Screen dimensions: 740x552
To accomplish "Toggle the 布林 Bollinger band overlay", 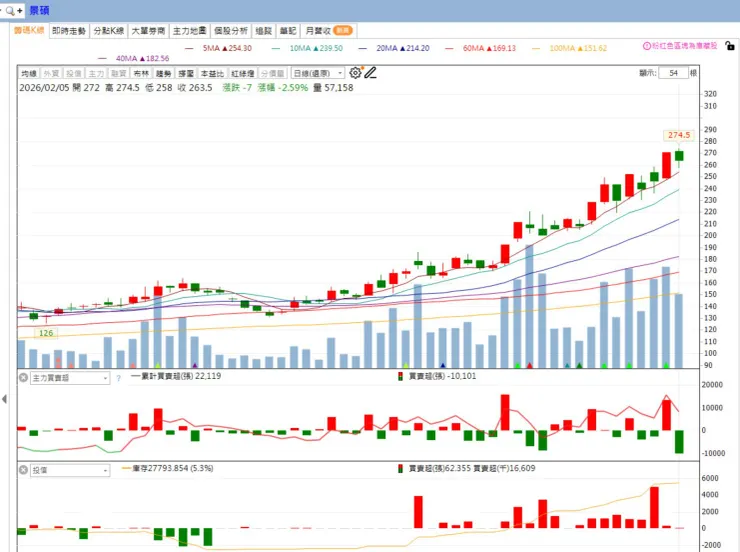I will pyautogui.click(x=141, y=73).
